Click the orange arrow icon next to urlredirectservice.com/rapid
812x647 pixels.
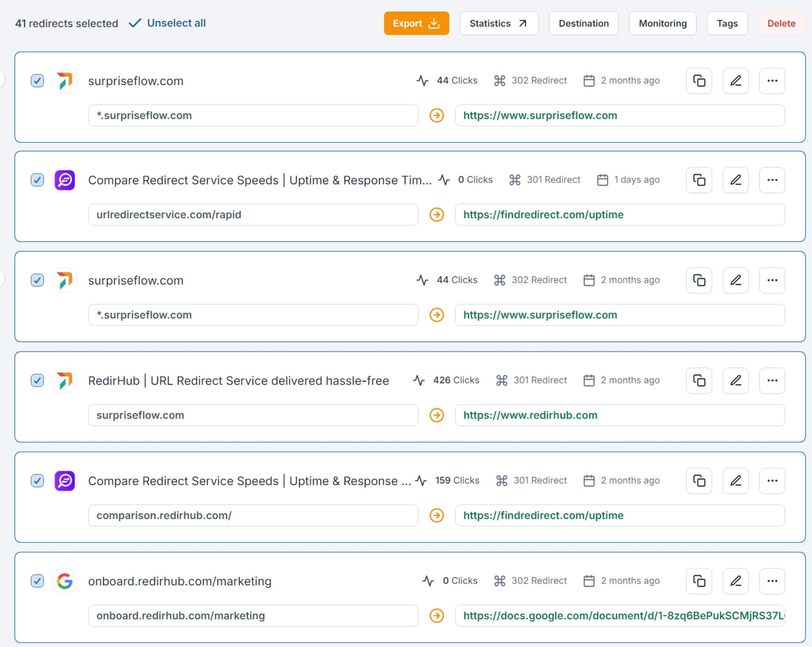(437, 215)
